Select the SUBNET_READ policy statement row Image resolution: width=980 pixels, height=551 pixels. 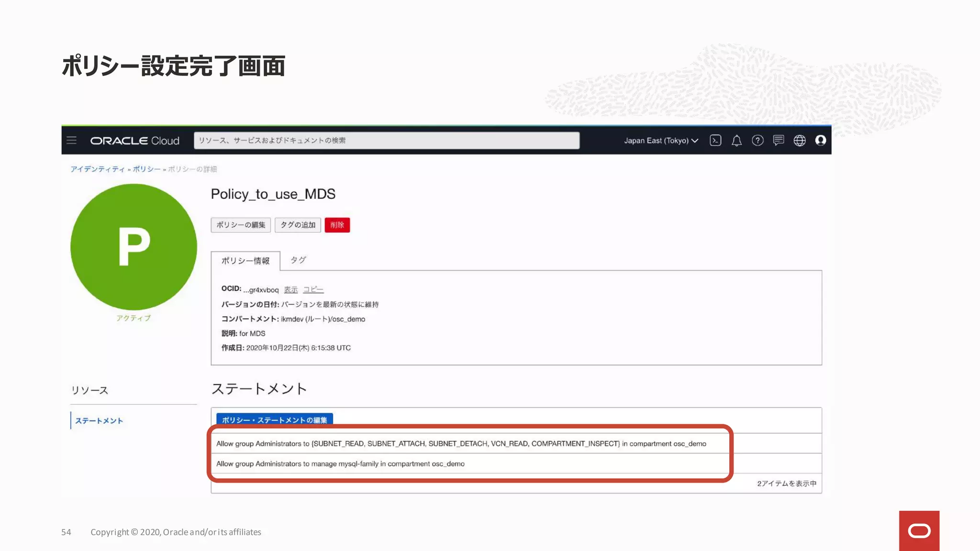516,443
